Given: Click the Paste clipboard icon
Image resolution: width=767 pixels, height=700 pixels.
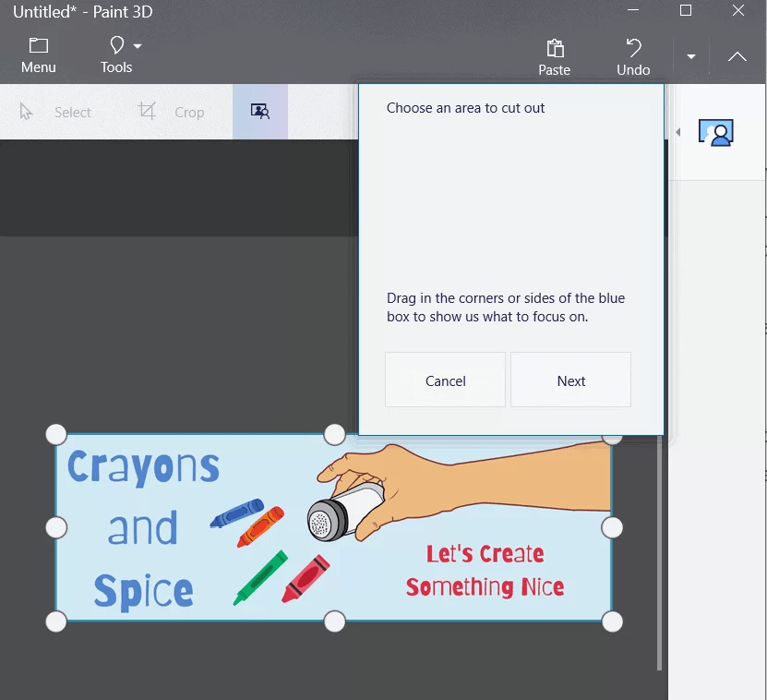Looking at the screenshot, I should (x=555, y=48).
